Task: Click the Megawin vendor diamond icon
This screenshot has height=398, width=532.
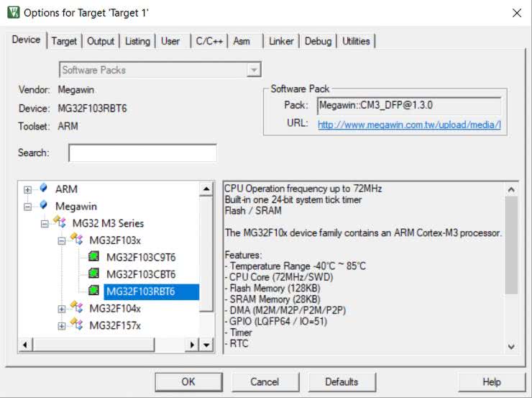Action: (x=44, y=206)
